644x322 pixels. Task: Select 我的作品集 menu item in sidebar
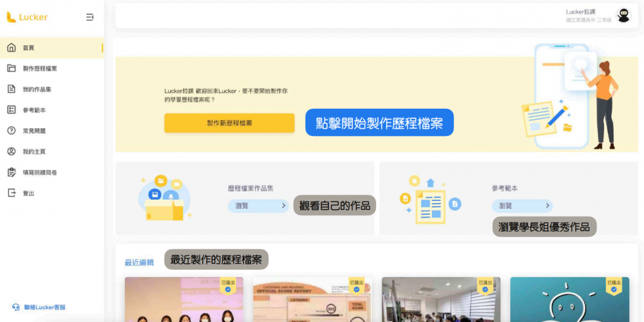[37, 90]
